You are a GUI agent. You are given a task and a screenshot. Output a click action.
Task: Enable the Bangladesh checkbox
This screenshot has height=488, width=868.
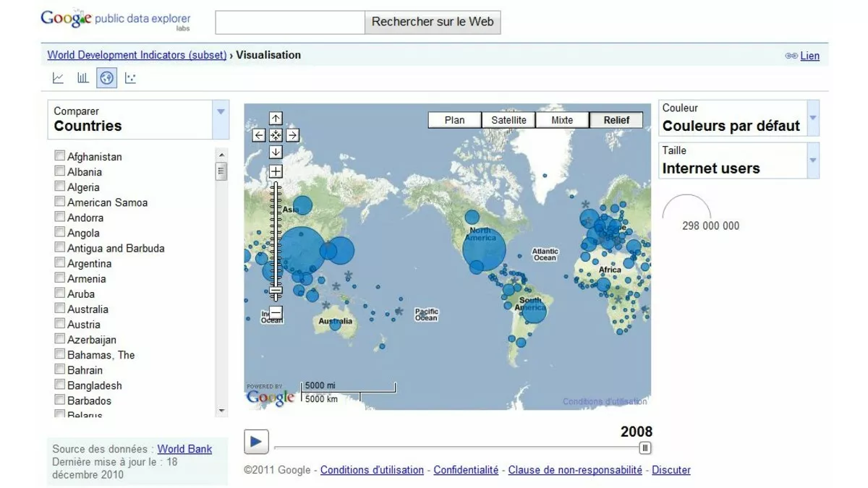click(x=60, y=384)
